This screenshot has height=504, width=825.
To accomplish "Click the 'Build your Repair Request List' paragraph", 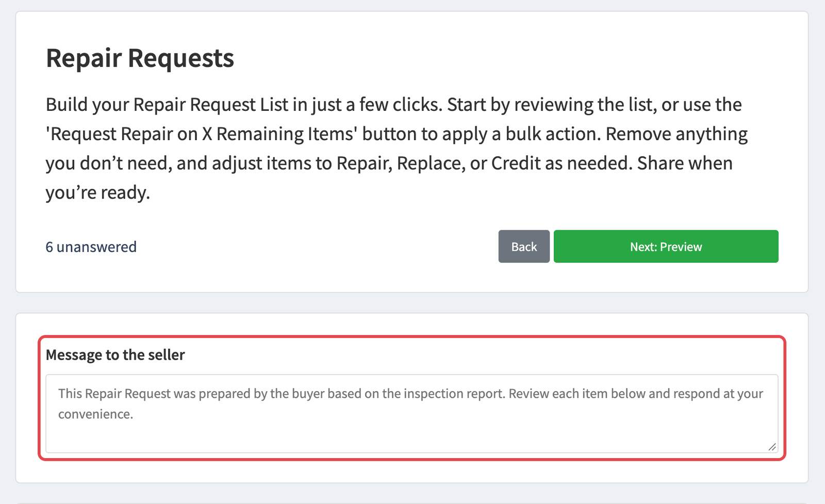I will coord(397,148).
